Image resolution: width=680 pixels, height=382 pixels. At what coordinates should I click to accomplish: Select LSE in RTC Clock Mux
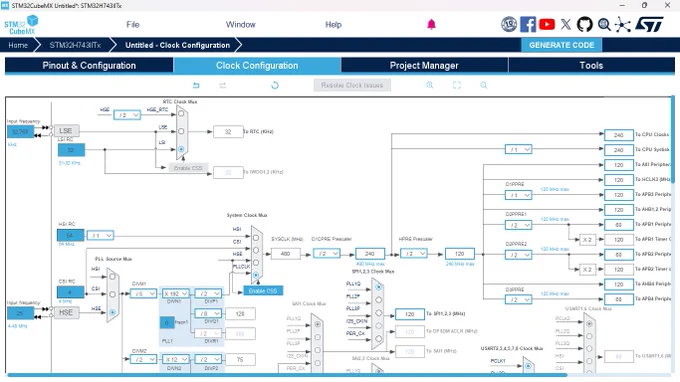click(x=181, y=131)
